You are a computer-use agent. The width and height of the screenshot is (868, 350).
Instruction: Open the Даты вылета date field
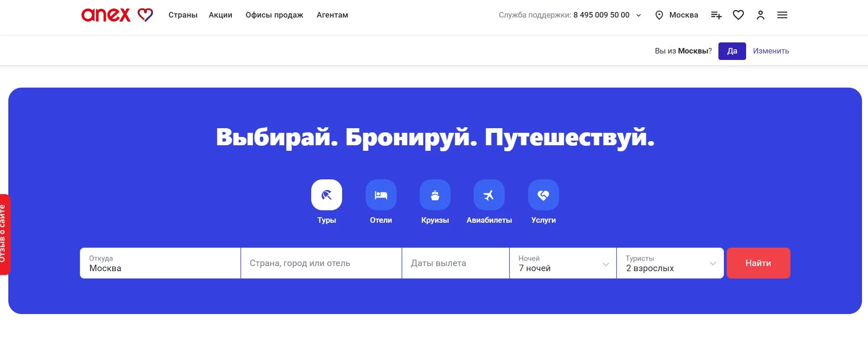[456, 263]
